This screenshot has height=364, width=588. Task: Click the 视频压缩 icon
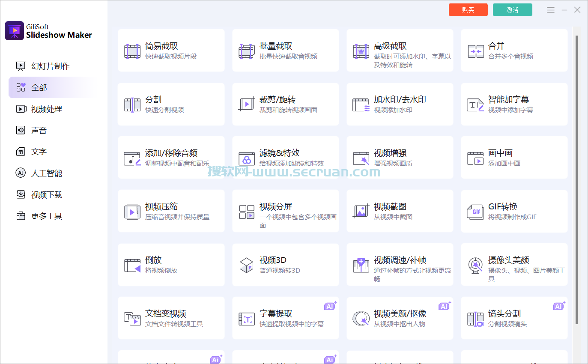coord(132,212)
